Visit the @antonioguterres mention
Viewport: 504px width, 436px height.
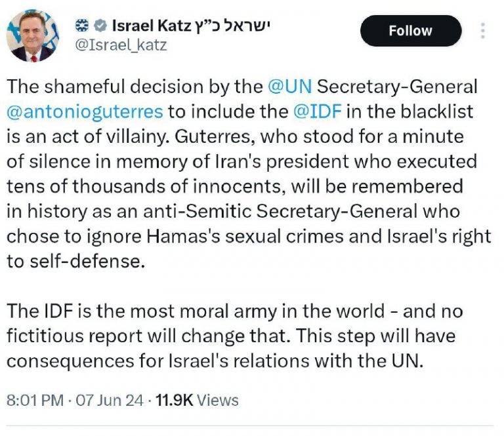84,111
